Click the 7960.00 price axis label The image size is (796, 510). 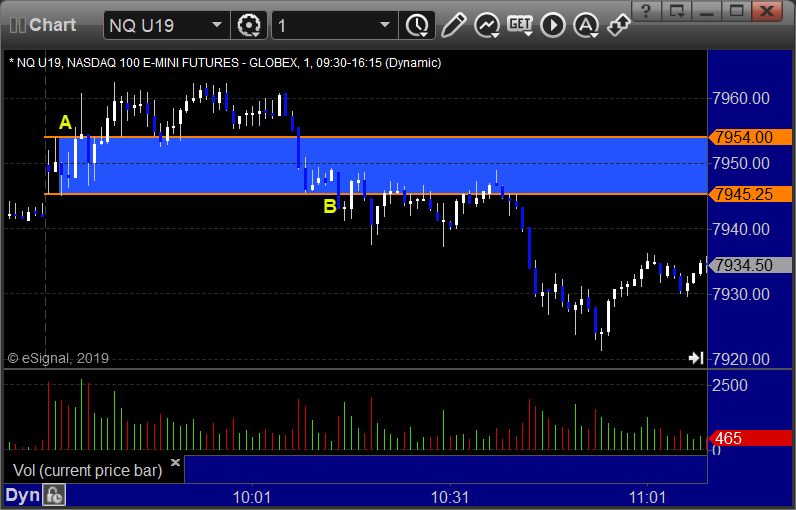pos(741,98)
